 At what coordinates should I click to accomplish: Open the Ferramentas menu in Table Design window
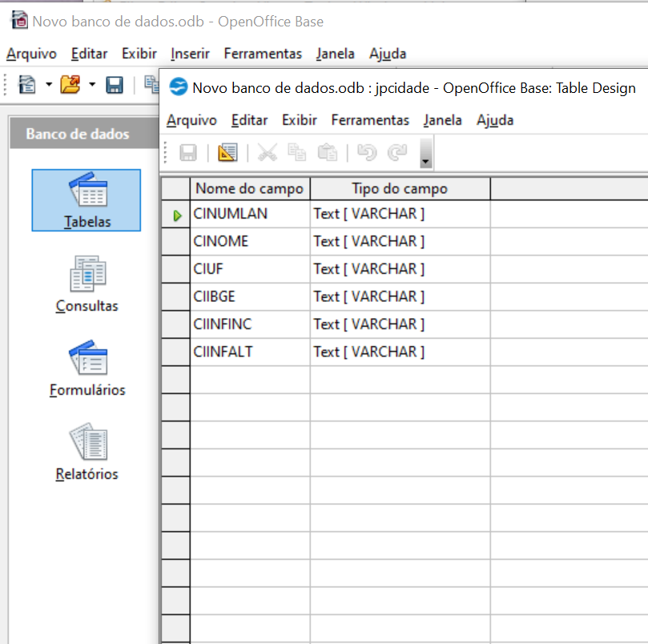click(x=370, y=120)
